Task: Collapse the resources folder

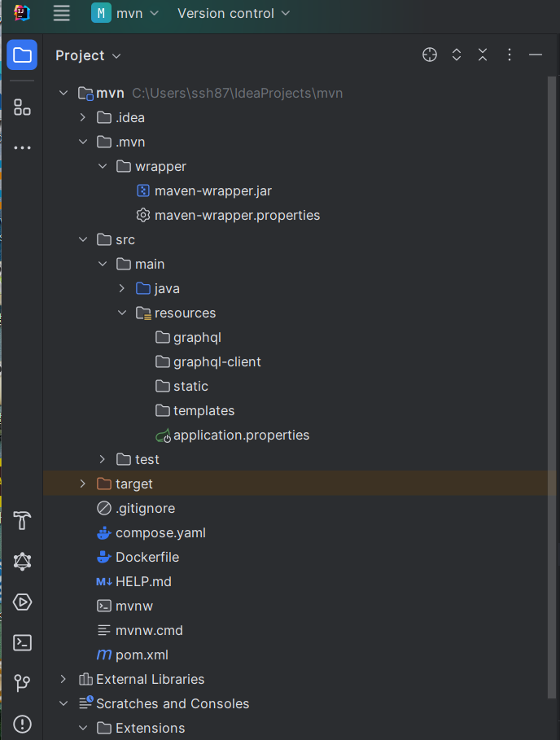Action: pyautogui.click(x=122, y=313)
